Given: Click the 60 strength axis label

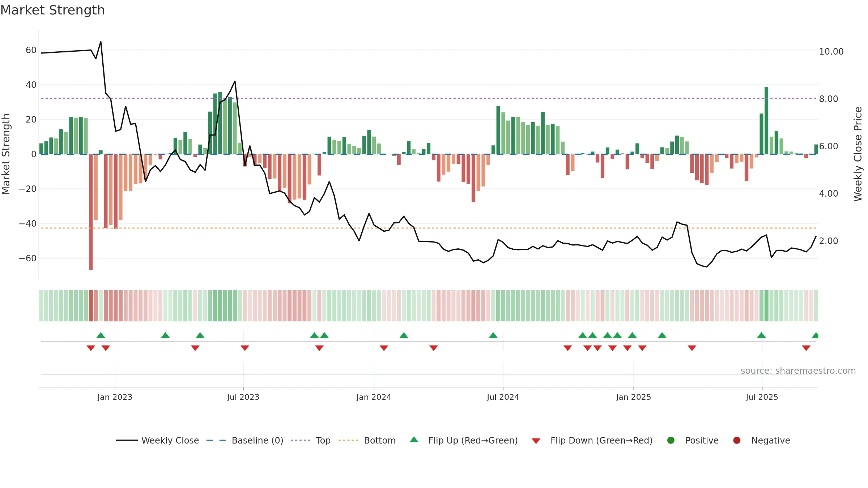Looking at the screenshot, I should [31, 50].
